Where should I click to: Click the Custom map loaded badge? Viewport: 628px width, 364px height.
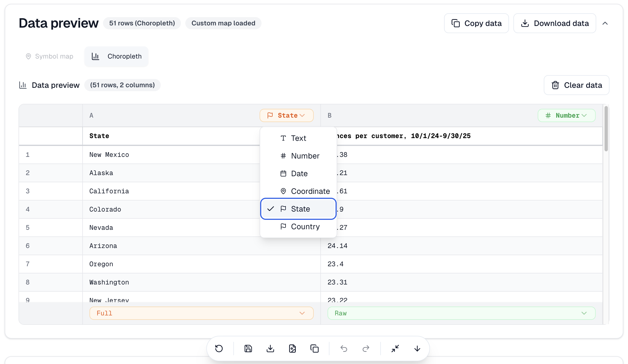pos(223,23)
